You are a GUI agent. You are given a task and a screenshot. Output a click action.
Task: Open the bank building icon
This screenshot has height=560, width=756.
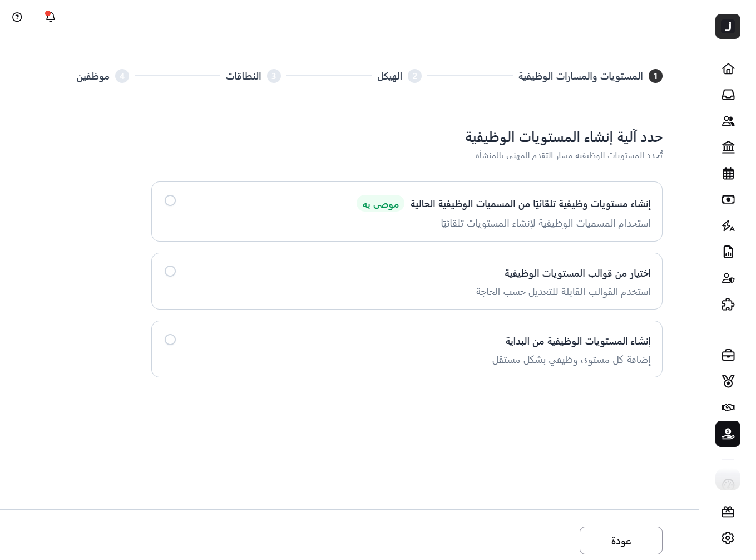pos(728,147)
